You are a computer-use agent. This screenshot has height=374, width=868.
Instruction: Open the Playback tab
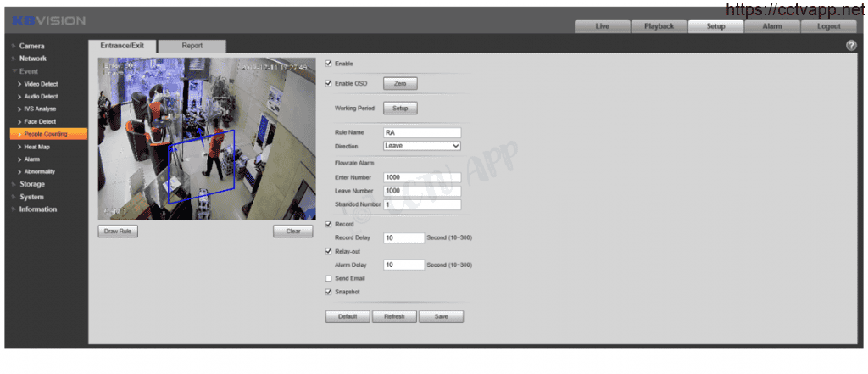659,26
